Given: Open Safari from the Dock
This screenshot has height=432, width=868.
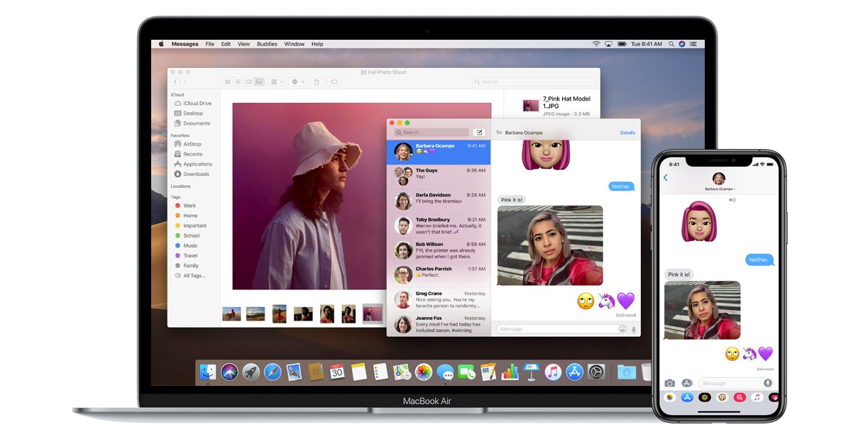Looking at the screenshot, I should 273,372.
